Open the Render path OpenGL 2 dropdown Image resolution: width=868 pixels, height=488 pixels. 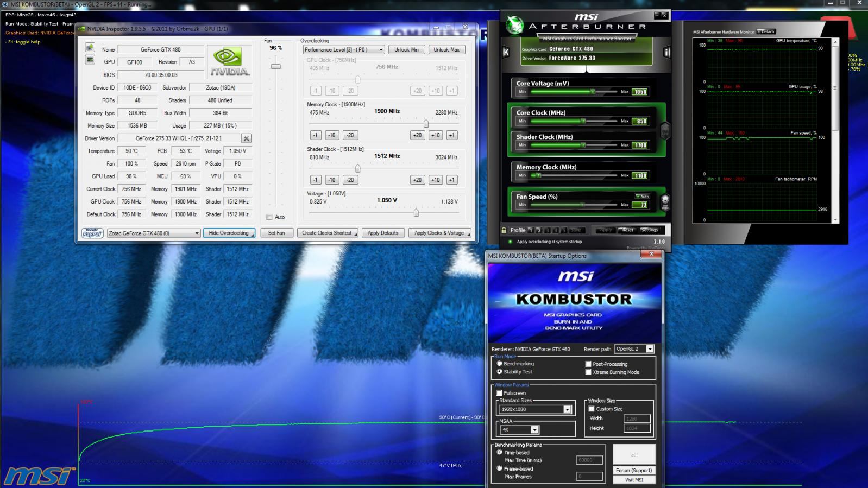634,349
